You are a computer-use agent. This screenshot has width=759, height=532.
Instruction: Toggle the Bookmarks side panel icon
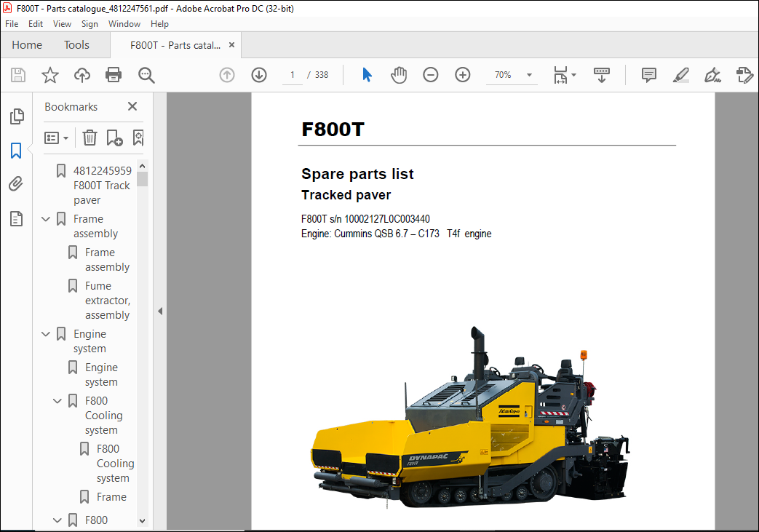click(16, 151)
